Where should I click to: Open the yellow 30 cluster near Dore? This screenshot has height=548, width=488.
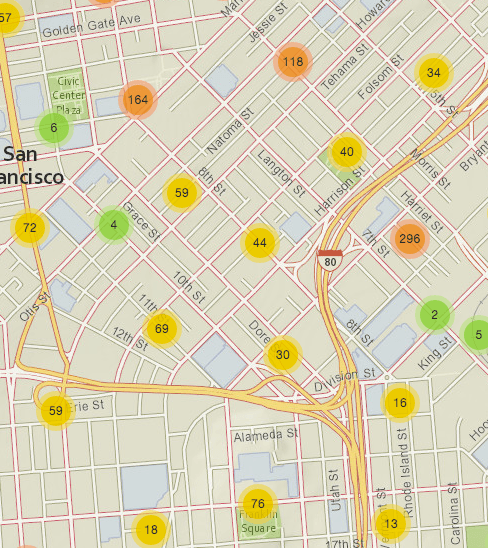[x=283, y=355]
